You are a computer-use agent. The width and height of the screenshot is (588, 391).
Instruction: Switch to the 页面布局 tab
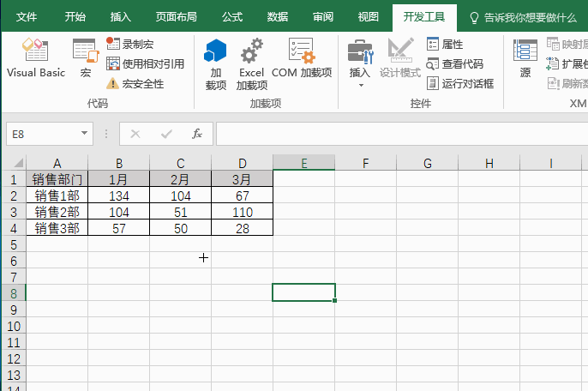177,17
